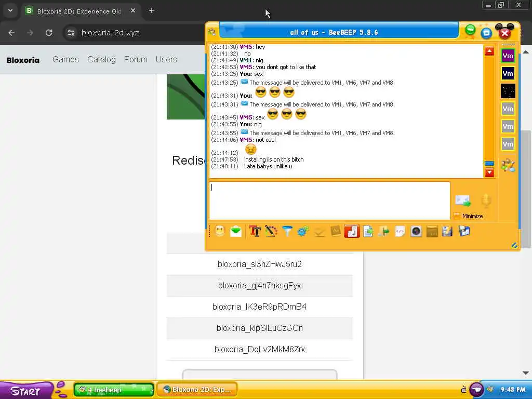532x399 pixels.
Task: Take a screenshot with the camera icon
Action: coord(416,231)
